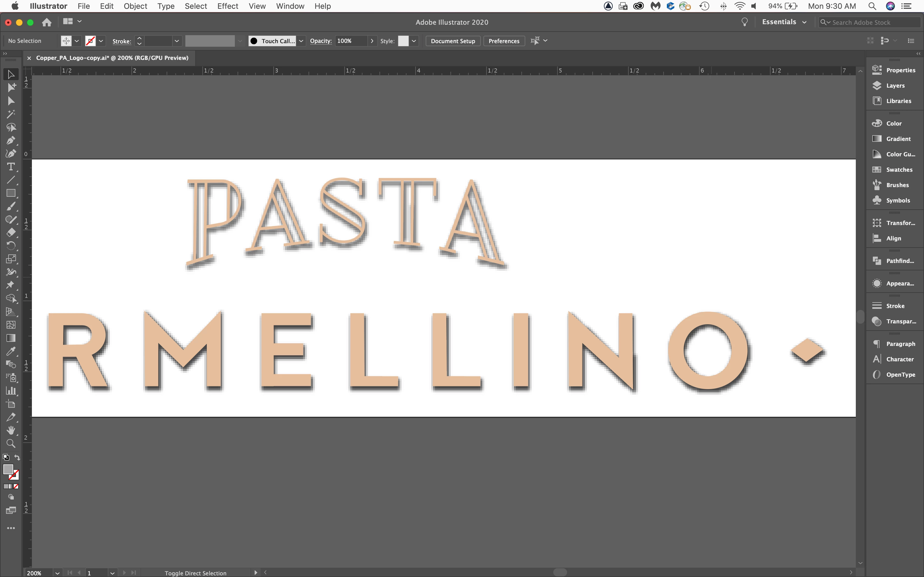Select the Magic Wand tool
The height and width of the screenshot is (577, 924).
click(x=11, y=114)
